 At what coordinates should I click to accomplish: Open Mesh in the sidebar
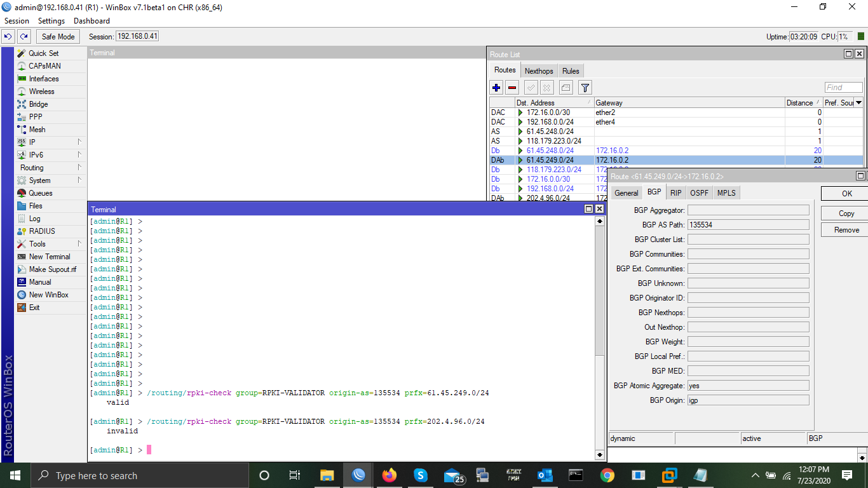coord(37,130)
